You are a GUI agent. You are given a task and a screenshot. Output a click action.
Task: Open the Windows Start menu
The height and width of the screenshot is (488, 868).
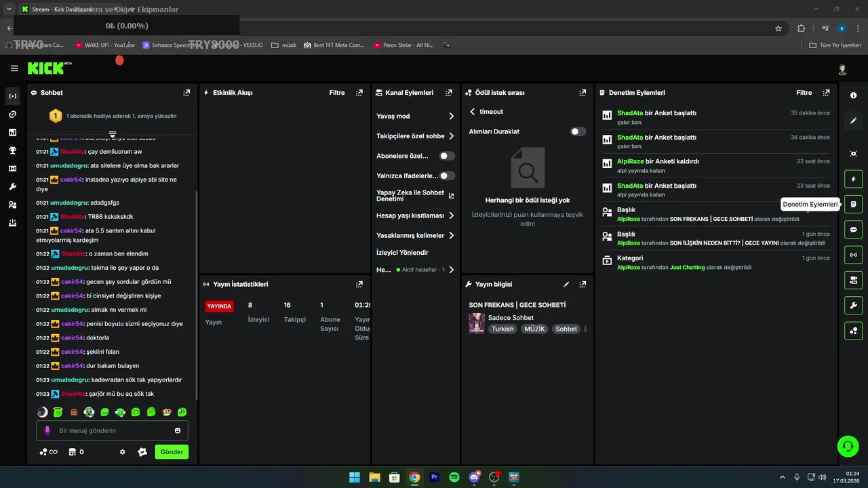click(x=354, y=477)
